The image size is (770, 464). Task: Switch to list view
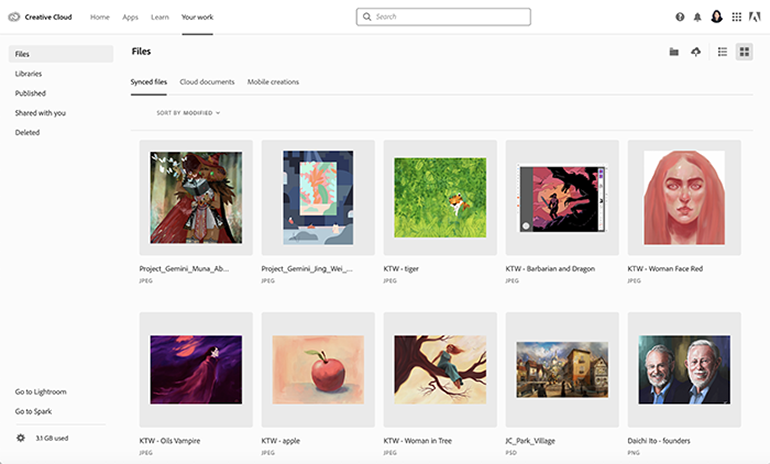pyautogui.click(x=723, y=52)
